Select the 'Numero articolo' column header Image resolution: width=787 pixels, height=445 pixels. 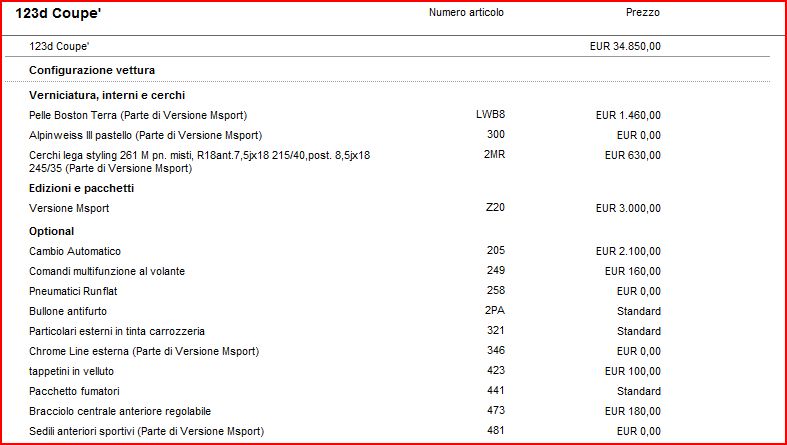(x=466, y=13)
